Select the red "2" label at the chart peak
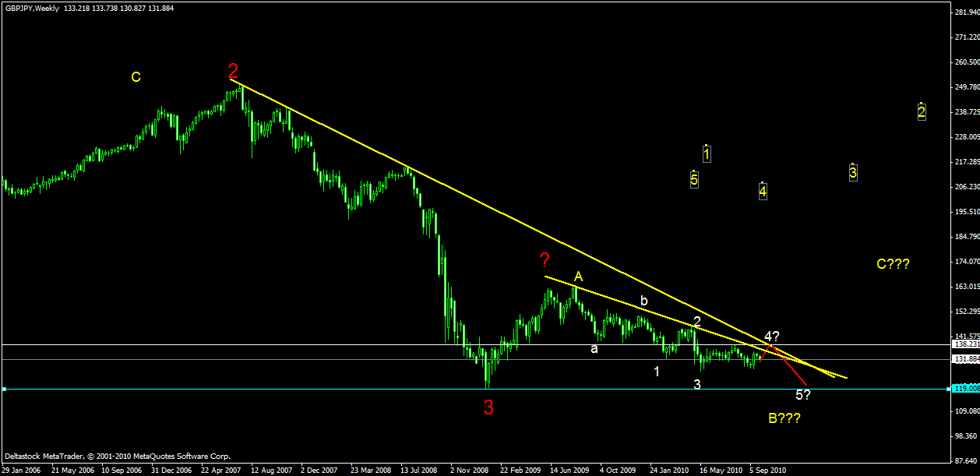980x476 pixels. [234, 72]
